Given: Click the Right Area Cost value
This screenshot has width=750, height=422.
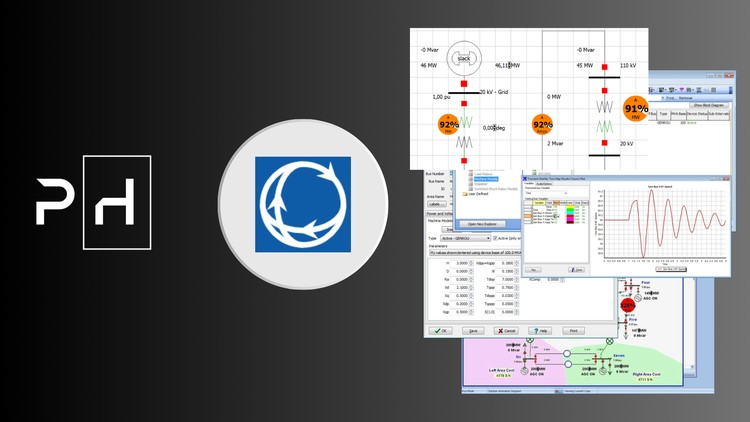Looking at the screenshot, I should pos(646,379).
